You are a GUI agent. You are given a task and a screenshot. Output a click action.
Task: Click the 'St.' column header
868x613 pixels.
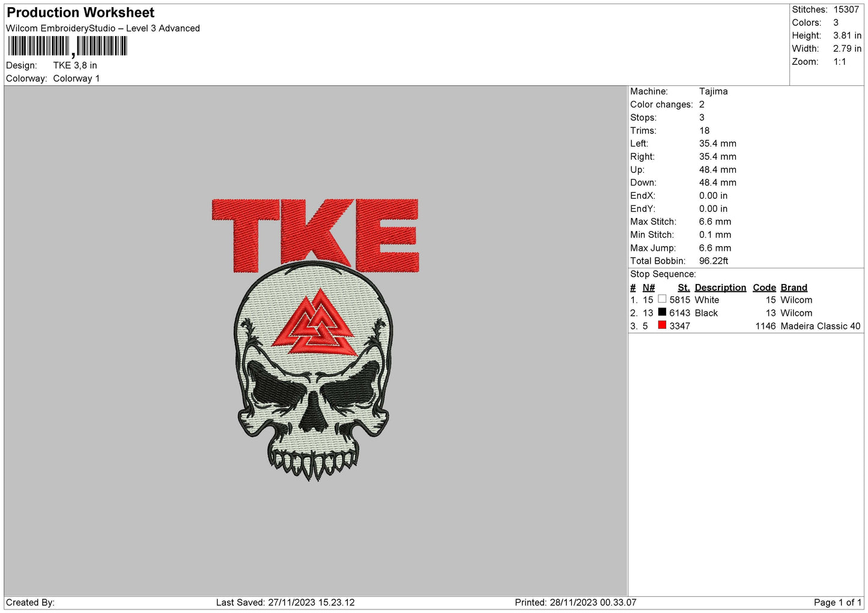pos(684,288)
